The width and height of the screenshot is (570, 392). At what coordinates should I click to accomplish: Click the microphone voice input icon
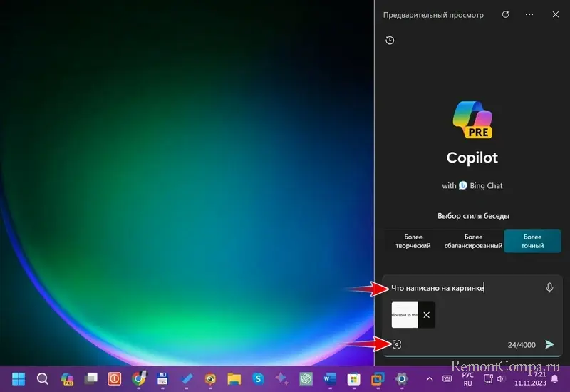pyautogui.click(x=549, y=287)
